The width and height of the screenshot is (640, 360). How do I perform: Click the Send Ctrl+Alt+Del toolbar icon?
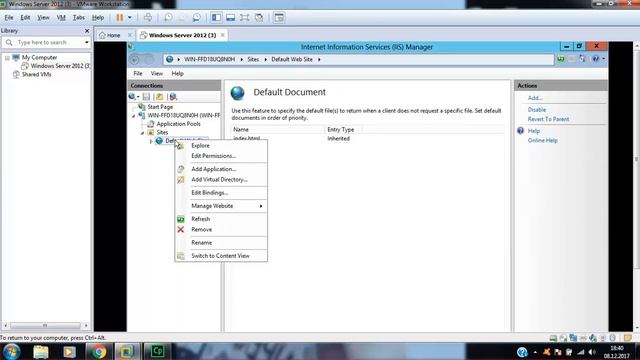[148, 18]
